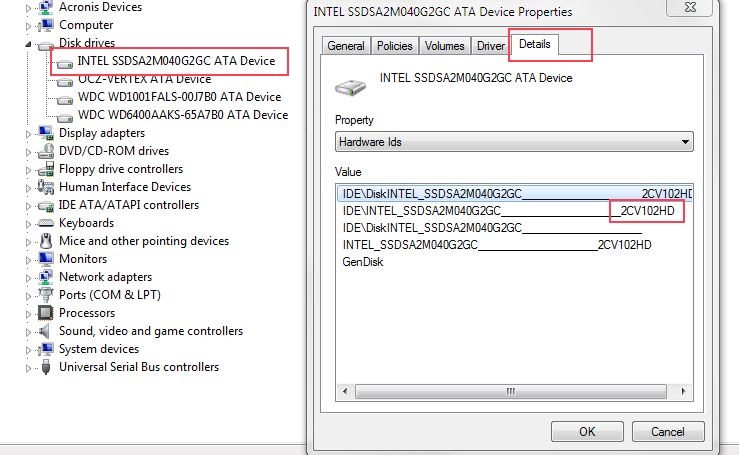
Task: Expand the Acronis Devices node
Action: 28,8
